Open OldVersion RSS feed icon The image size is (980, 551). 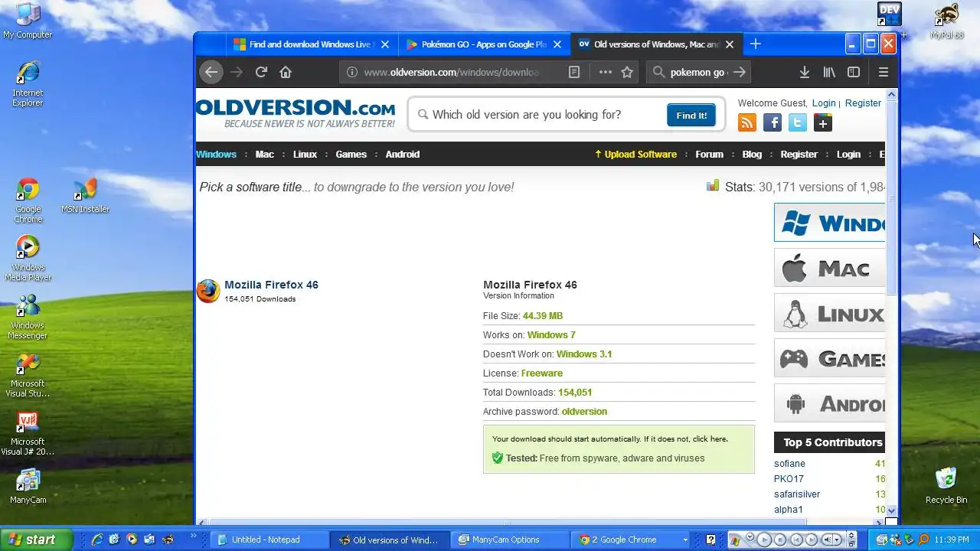746,122
